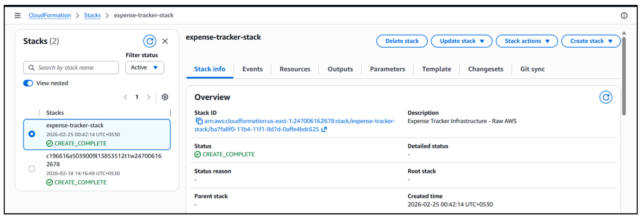
Task: Open the Active filter status dropdown
Action: tap(145, 67)
